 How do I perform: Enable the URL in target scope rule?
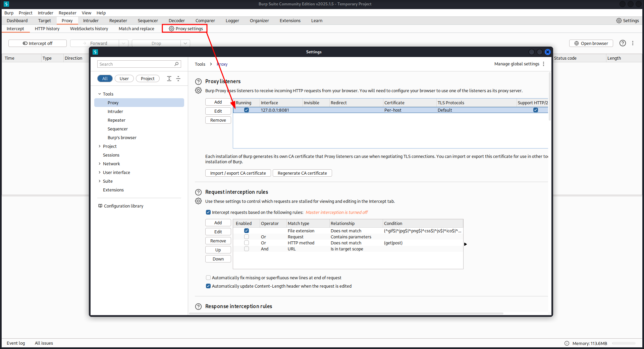[x=247, y=249]
